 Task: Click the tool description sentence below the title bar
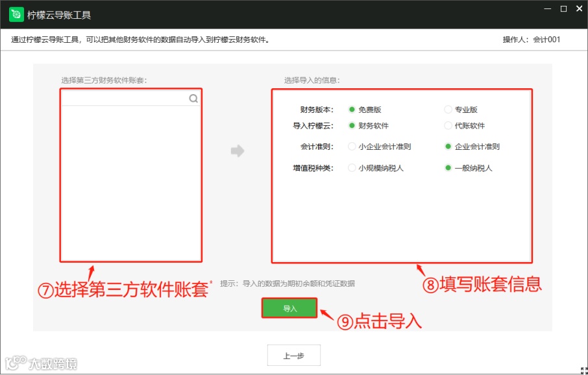coord(140,40)
